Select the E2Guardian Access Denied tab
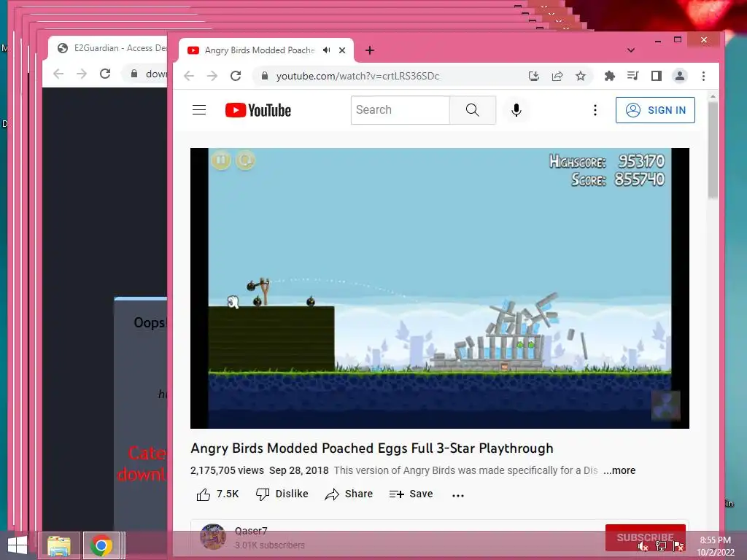 point(112,48)
